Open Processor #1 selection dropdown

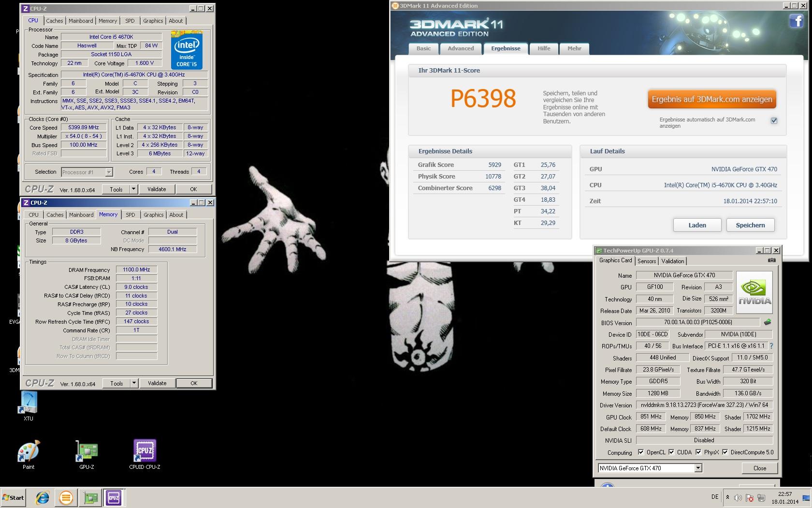[x=109, y=172]
